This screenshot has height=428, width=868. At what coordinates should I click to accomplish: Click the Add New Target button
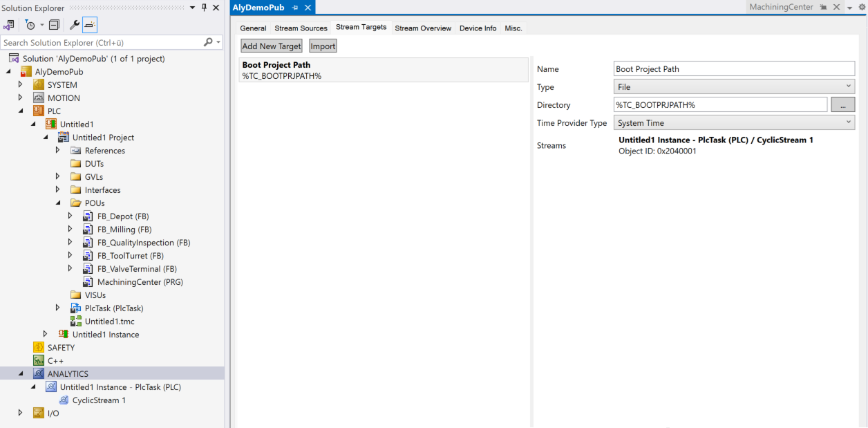coord(272,46)
